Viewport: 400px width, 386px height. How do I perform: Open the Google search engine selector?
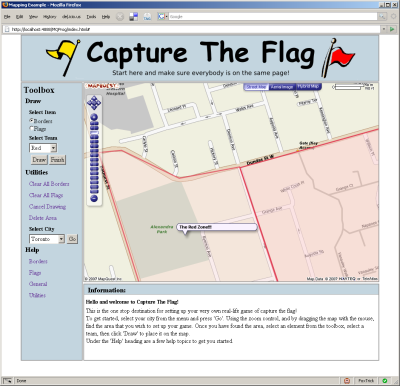point(163,16)
